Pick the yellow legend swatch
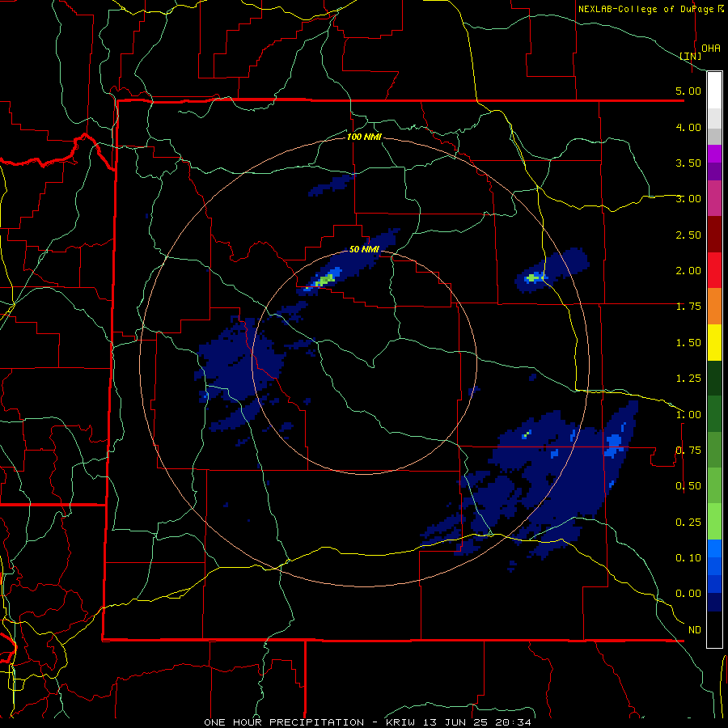This screenshot has width=728, height=728. pos(714,342)
